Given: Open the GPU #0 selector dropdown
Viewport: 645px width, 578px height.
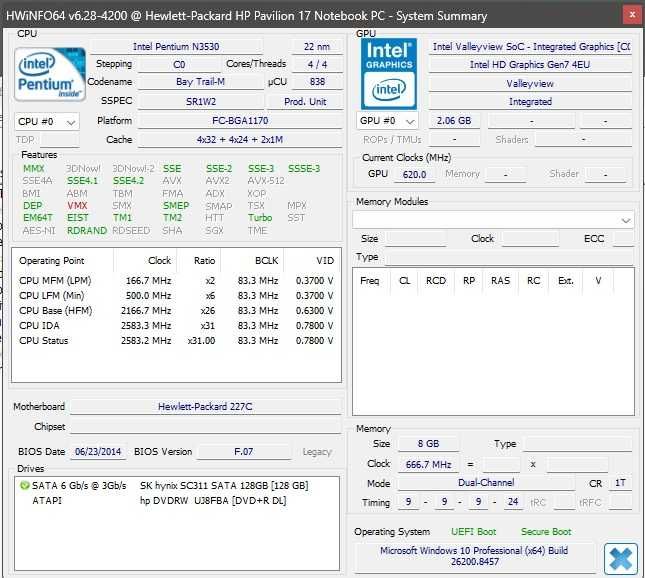Looking at the screenshot, I should pos(387,121).
